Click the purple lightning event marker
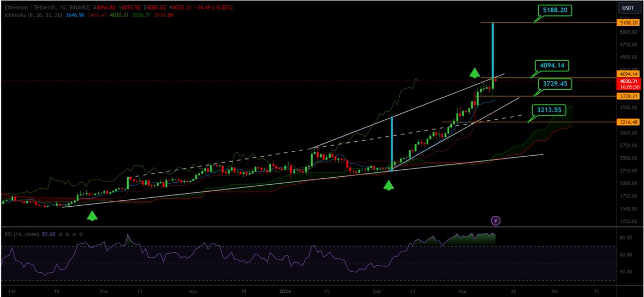644x297 pixels. pyautogui.click(x=496, y=220)
